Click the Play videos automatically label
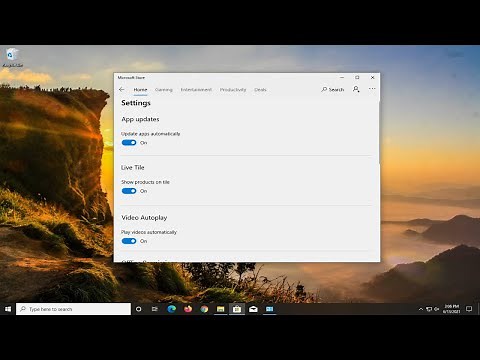Viewport: 480px width, 360px height. point(149,232)
